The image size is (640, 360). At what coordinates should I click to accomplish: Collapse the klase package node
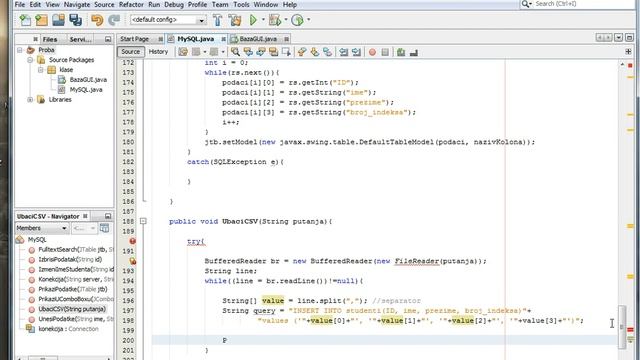coord(40,70)
